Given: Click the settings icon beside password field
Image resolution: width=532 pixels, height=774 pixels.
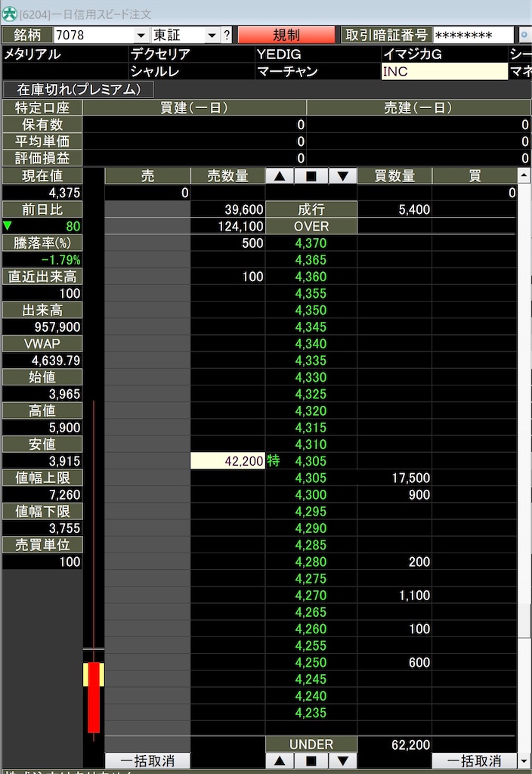Looking at the screenshot, I should tap(524, 35).
